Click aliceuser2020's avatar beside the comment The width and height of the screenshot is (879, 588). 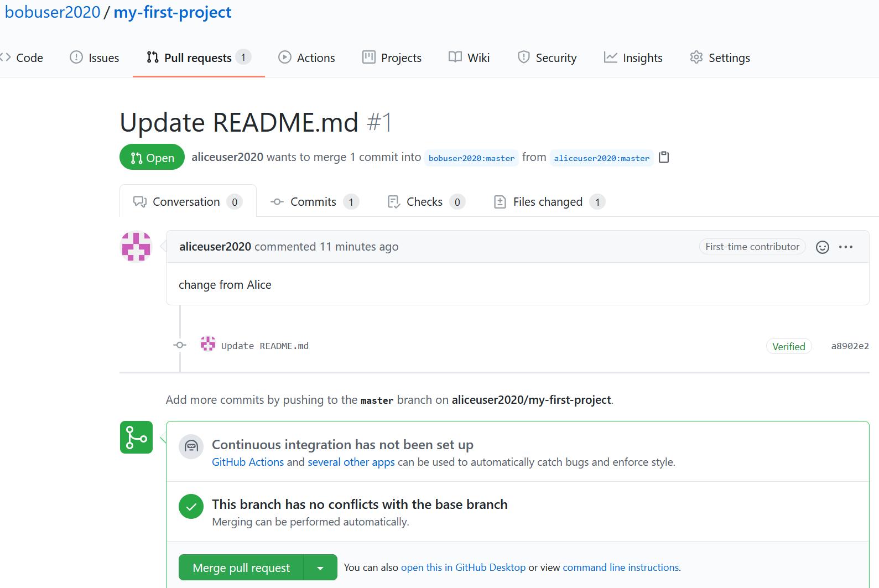136,246
